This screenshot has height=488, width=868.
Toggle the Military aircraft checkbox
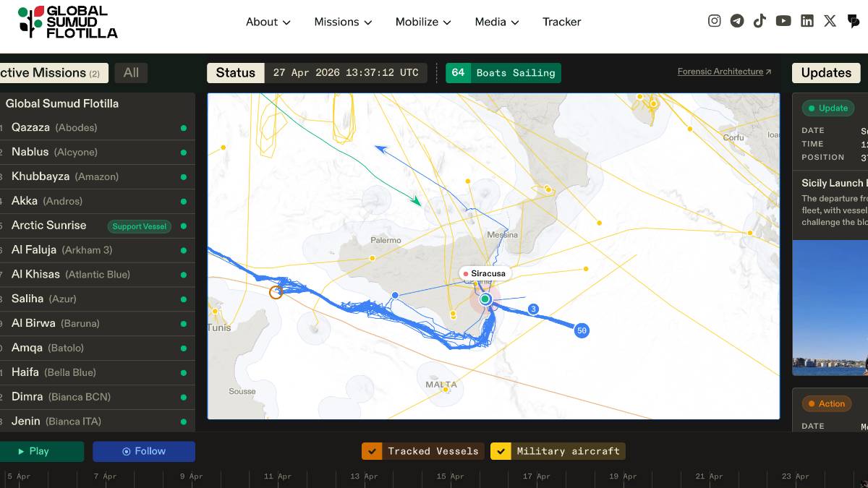pos(501,451)
